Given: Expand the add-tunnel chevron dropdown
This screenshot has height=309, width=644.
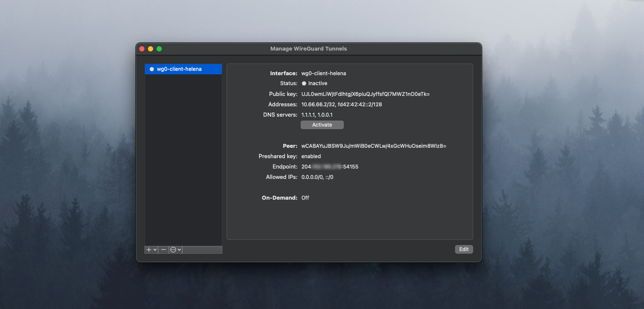Looking at the screenshot, I should point(155,250).
